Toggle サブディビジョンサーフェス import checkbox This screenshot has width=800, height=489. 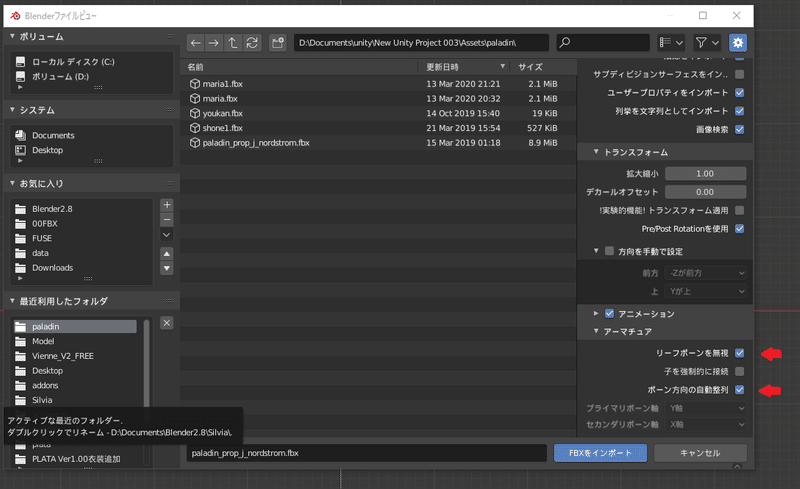point(739,75)
